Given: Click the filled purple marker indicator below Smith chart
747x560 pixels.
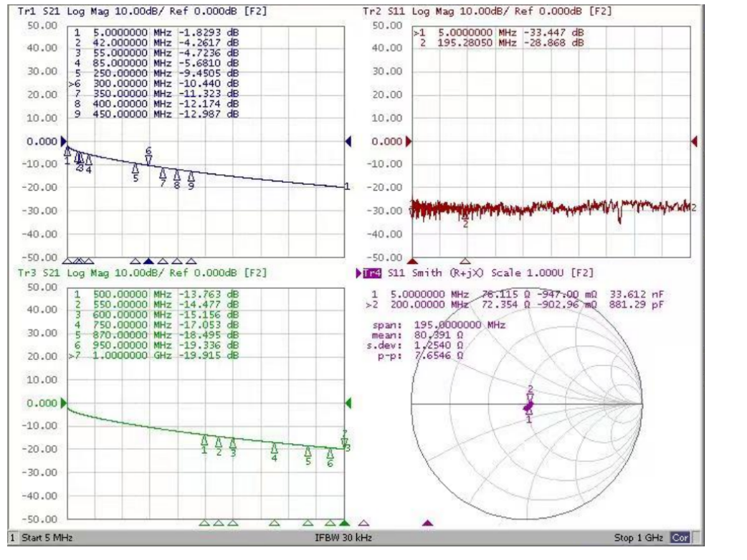Looking at the screenshot, I should [x=428, y=523].
